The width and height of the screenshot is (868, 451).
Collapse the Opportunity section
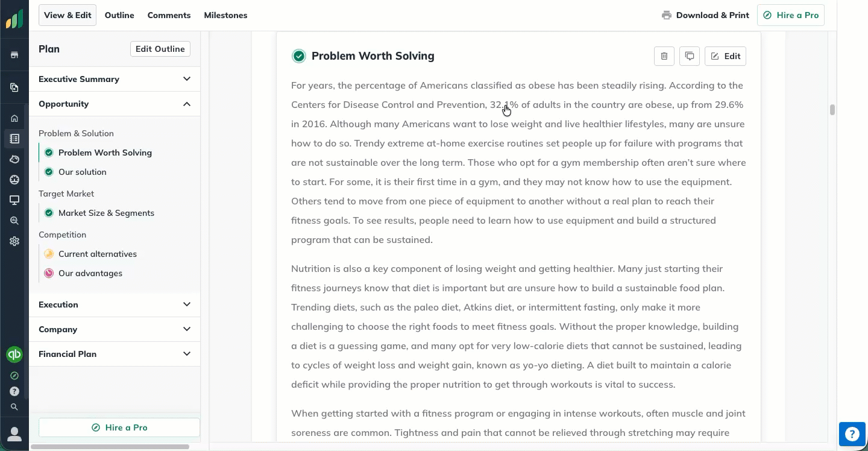(x=187, y=104)
